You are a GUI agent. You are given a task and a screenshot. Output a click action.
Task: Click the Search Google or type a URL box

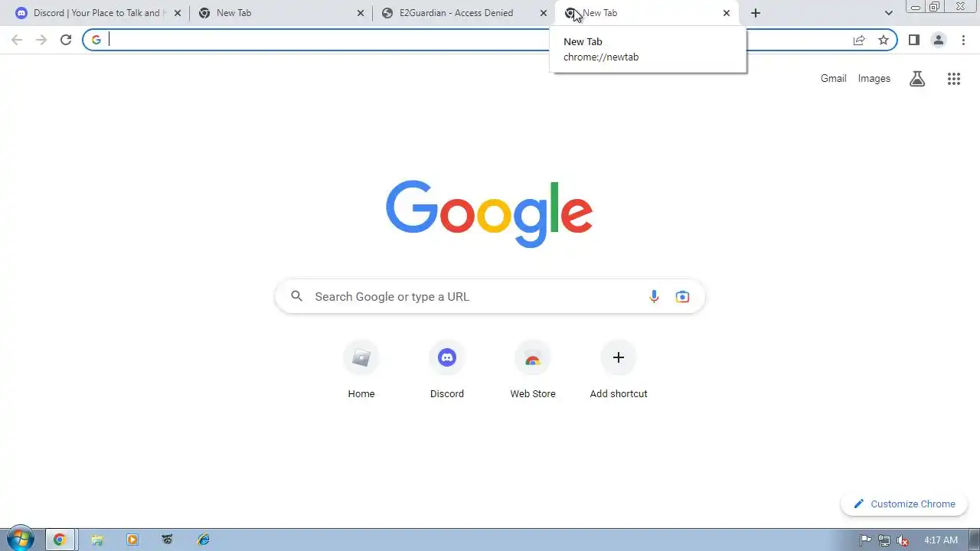pyautogui.click(x=490, y=296)
